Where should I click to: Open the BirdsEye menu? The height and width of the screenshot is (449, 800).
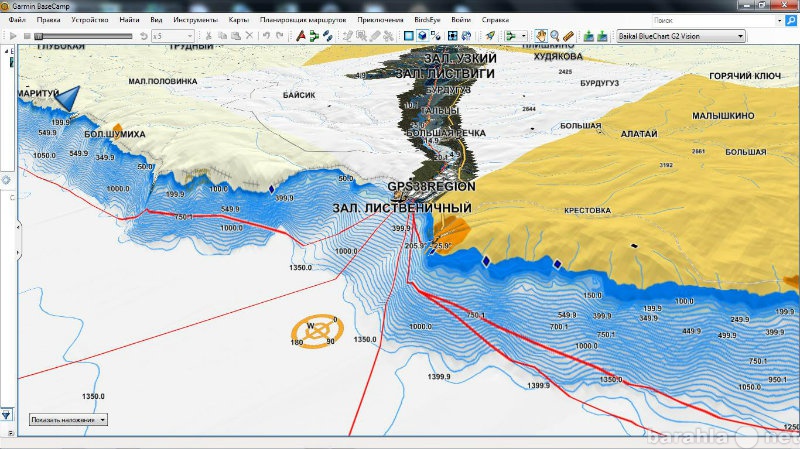(427, 20)
